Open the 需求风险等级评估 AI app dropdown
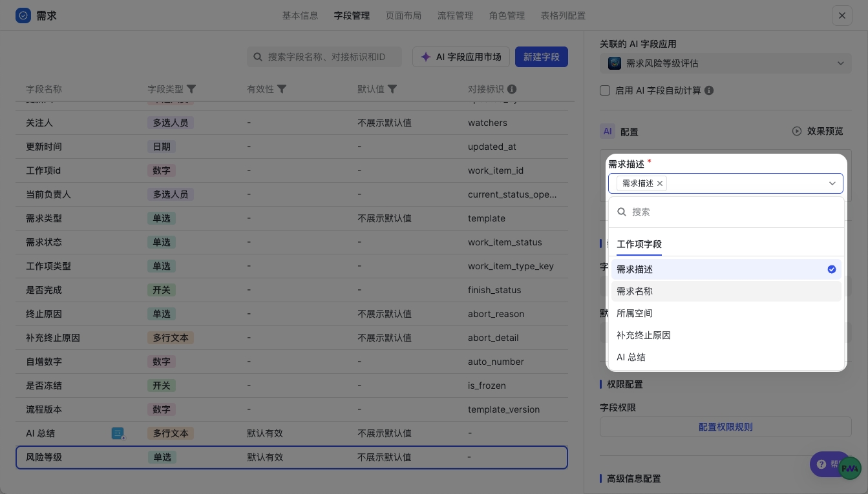868x494 pixels. coord(726,63)
